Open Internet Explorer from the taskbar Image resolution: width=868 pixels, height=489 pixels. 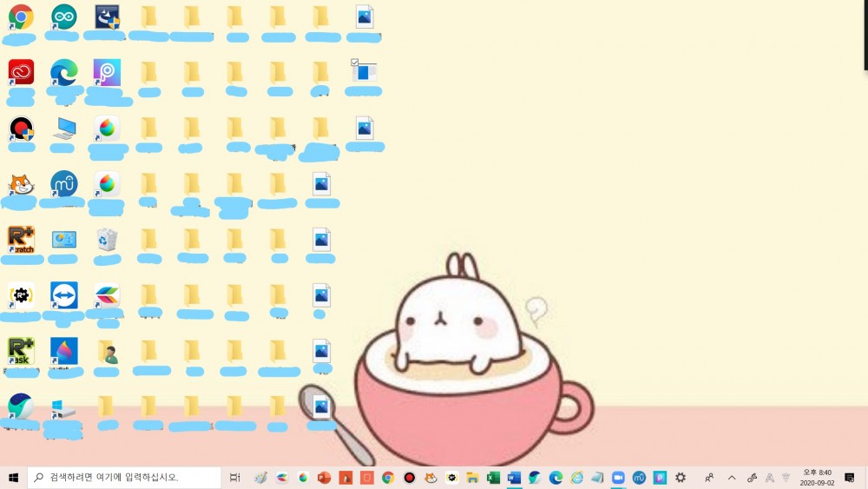[577, 478]
